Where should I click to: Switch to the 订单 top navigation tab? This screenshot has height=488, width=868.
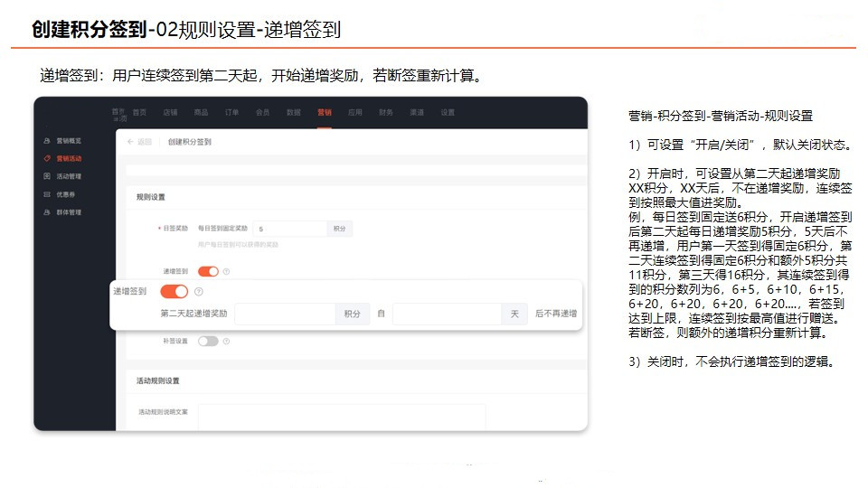click(232, 112)
